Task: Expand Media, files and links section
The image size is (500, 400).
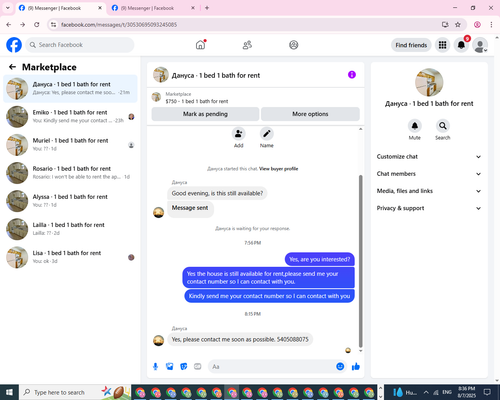Action: (429, 191)
